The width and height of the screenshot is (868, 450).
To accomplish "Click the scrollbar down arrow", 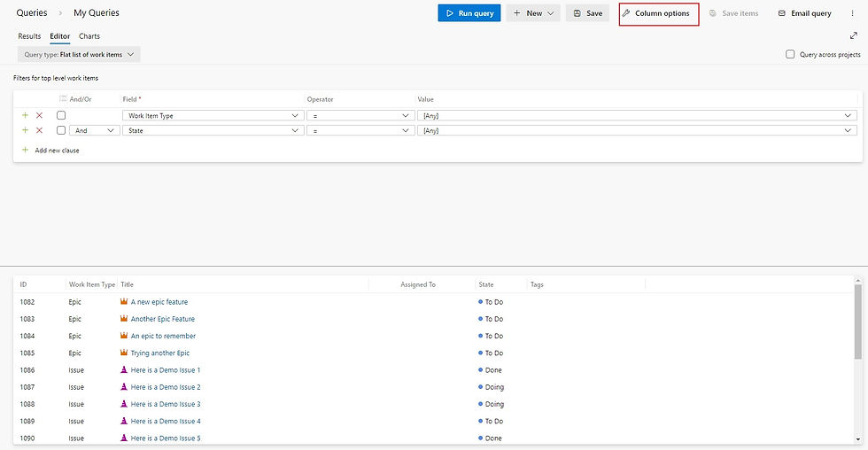I will click(x=857, y=439).
